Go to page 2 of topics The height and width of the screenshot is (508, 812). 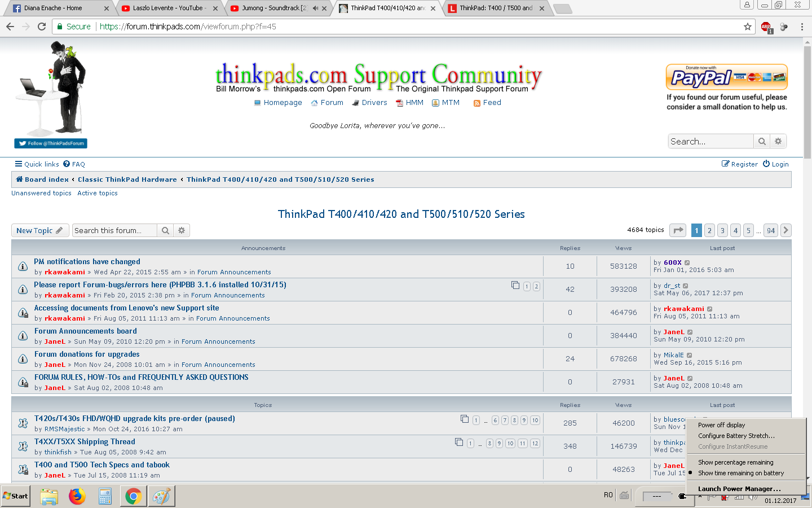click(709, 230)
